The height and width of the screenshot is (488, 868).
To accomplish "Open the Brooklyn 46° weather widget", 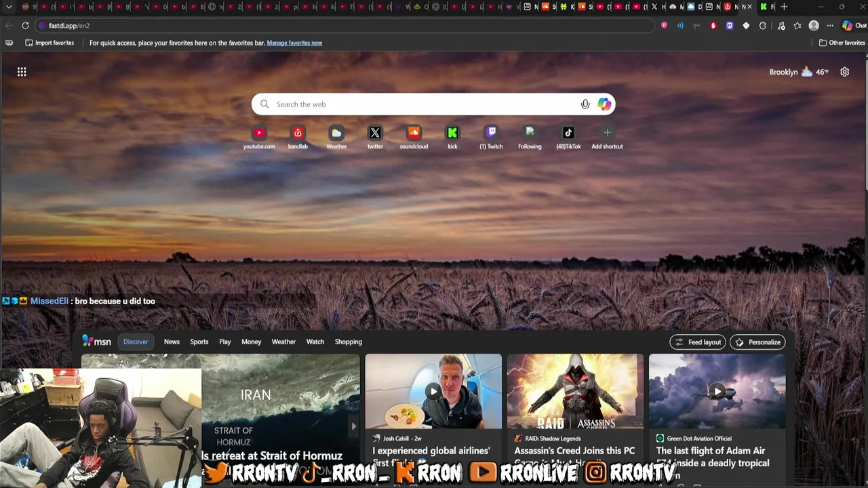I will click(x=799, y=72).
